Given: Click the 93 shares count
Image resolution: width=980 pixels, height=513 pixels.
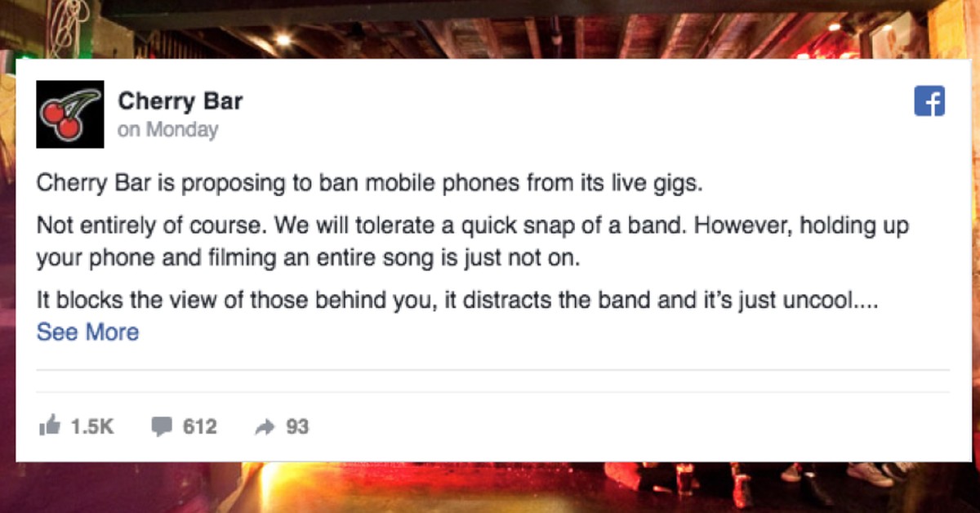Looking at the screenshot, I should pyautogui.click(x=297, y=426).
